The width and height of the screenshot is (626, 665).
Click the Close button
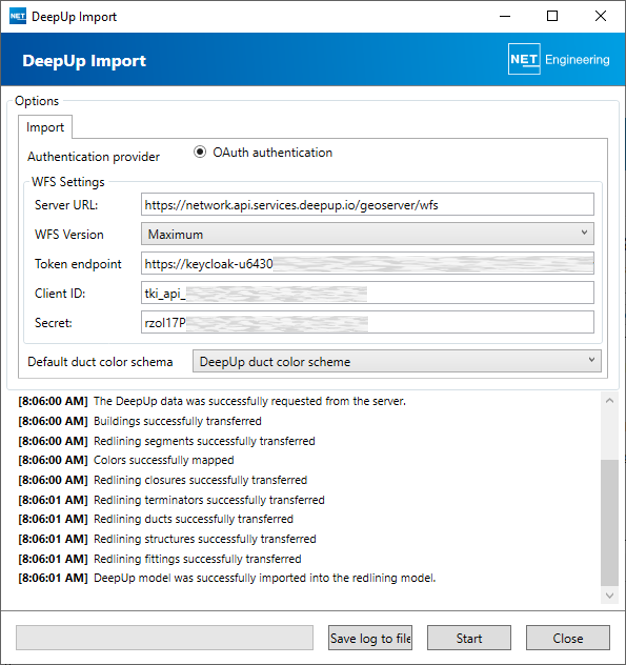pyautogui.click(x=568, y=638)
